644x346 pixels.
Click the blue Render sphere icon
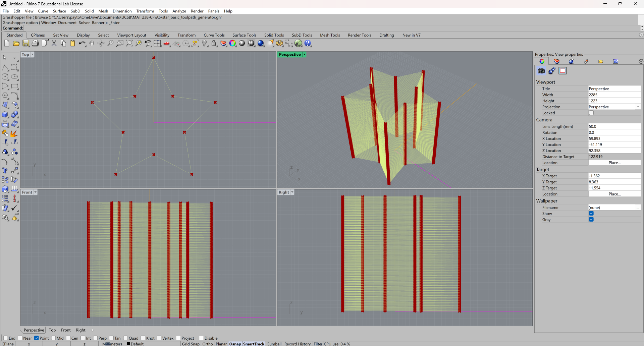(x=261, y=43)
